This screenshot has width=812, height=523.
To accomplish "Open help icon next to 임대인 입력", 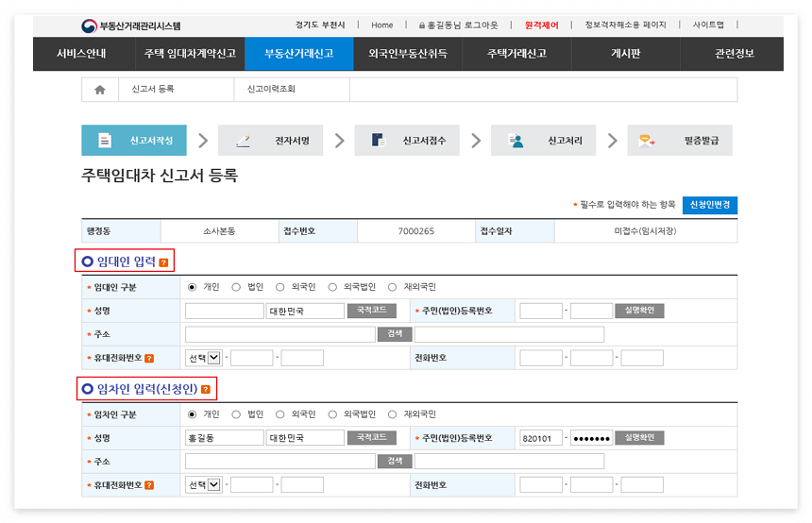I will (163, 262).
